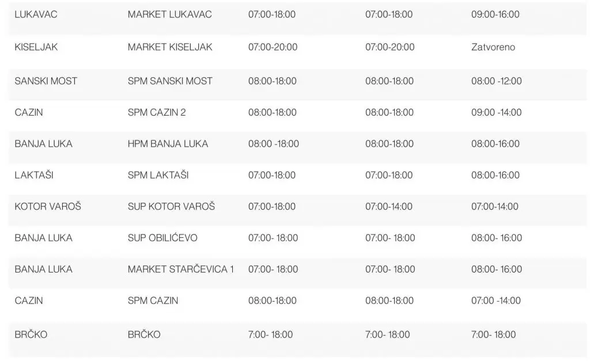Select SPM SANSKI MOST store name
Image resolution: width=590 pixels, height=364 pixels.
click(170, 81)
